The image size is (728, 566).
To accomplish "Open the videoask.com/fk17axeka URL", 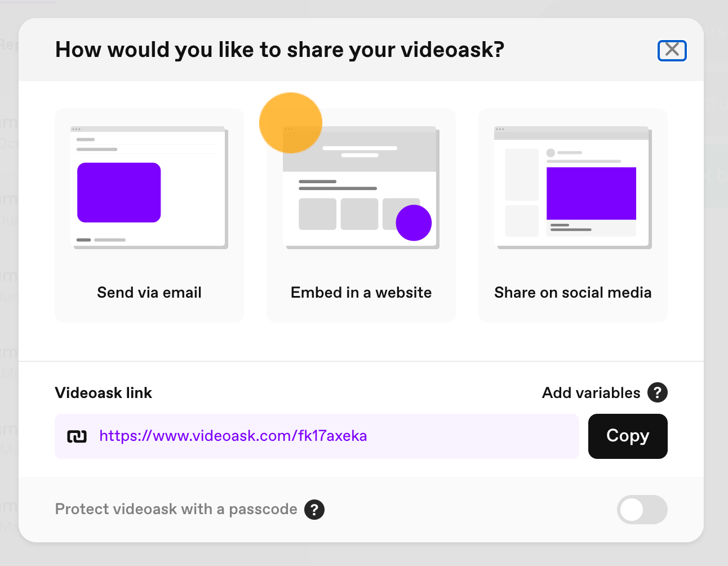I will (233, 436).
